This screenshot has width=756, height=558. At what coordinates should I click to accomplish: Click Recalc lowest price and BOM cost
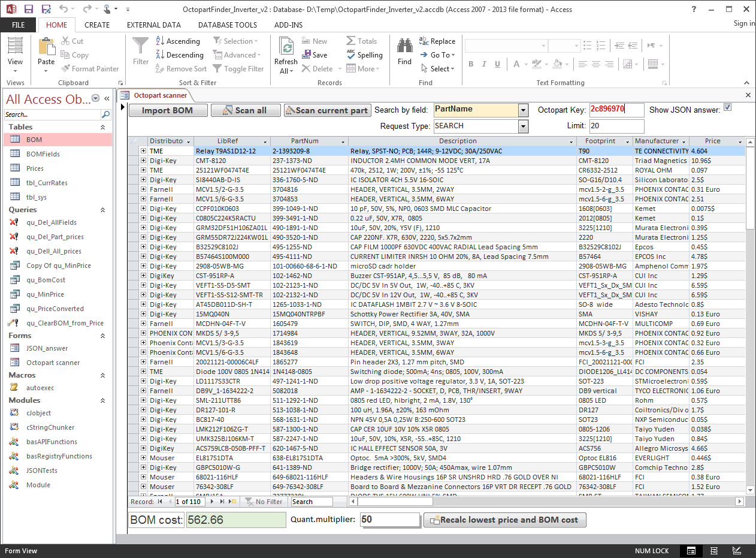click(505, 520)
